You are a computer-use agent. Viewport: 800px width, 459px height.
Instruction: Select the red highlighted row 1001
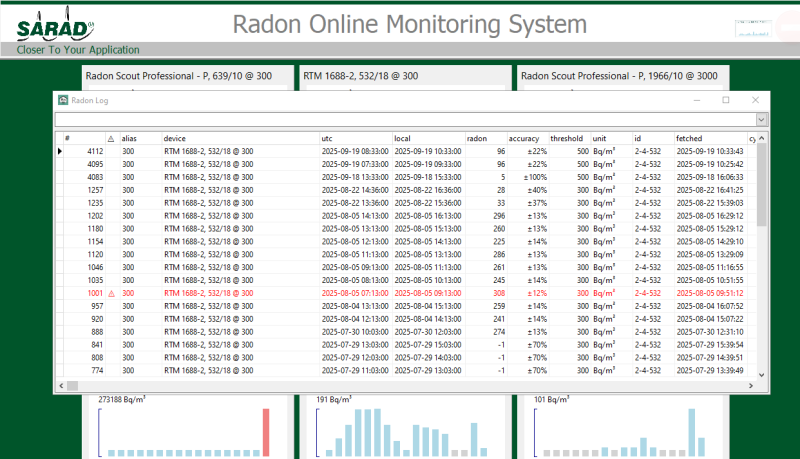point(300,294)
